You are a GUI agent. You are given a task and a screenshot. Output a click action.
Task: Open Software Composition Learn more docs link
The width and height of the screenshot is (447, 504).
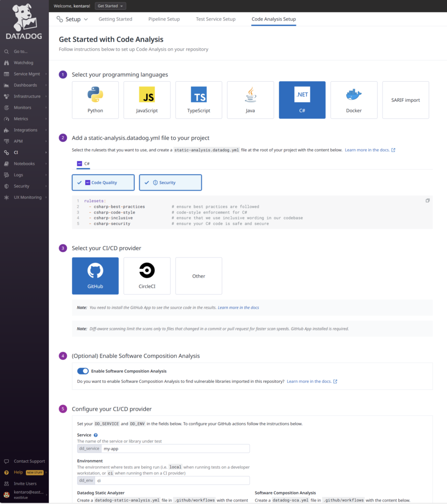point(312,381)
